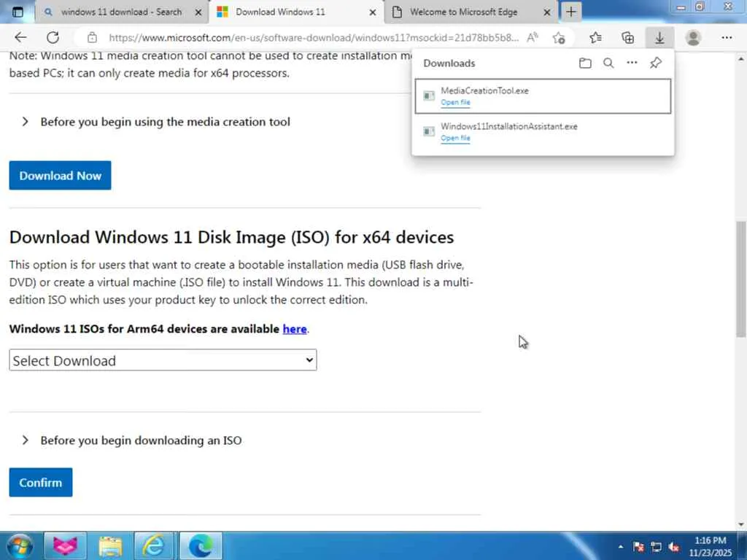Close the Download Windows 11 tab
Image resolution: width=747 pixels, height=560 pixels.
(x=373, y=12)
